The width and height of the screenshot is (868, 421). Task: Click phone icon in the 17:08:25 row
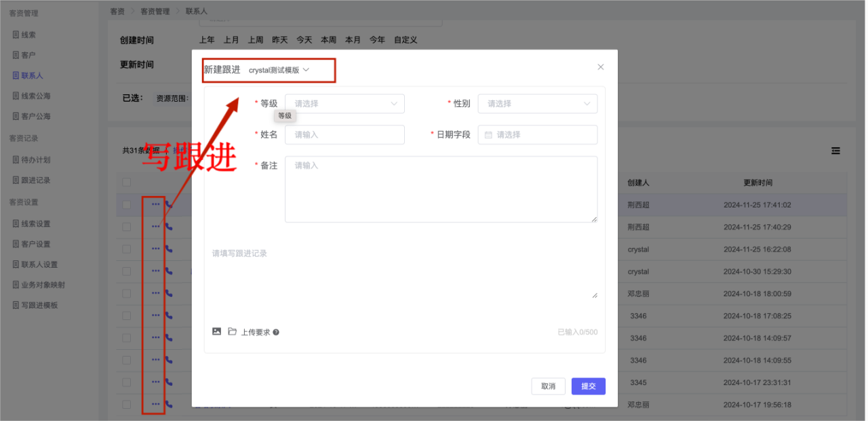point(169,315)
